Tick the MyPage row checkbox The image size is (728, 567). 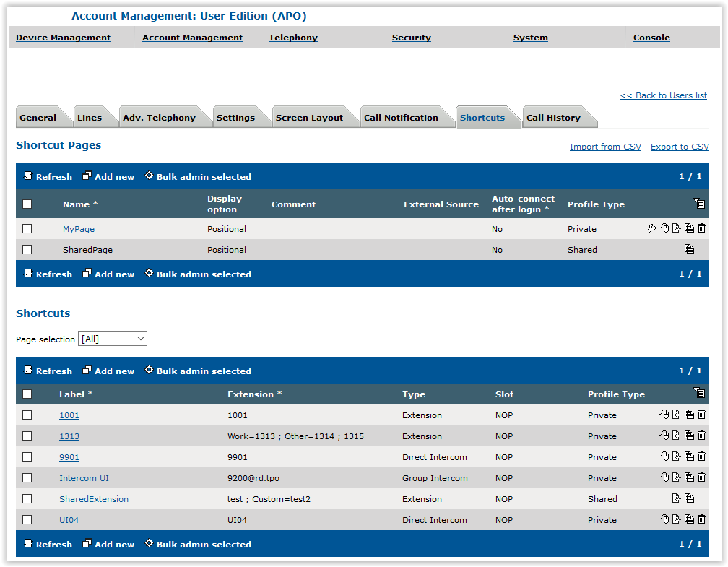(27, 228)
